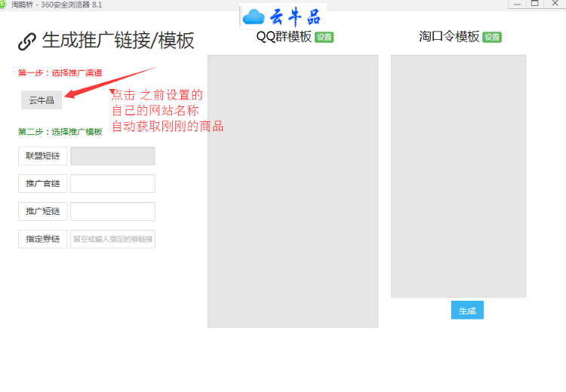Viewport: 566px width, 392px height.
Task: Maximize the browser window
Action: click(535, 4)
